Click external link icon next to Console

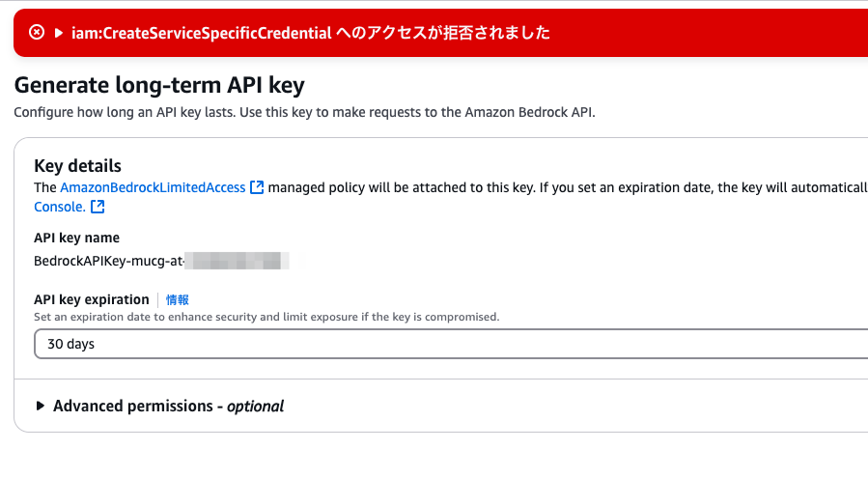coord(98,207)
